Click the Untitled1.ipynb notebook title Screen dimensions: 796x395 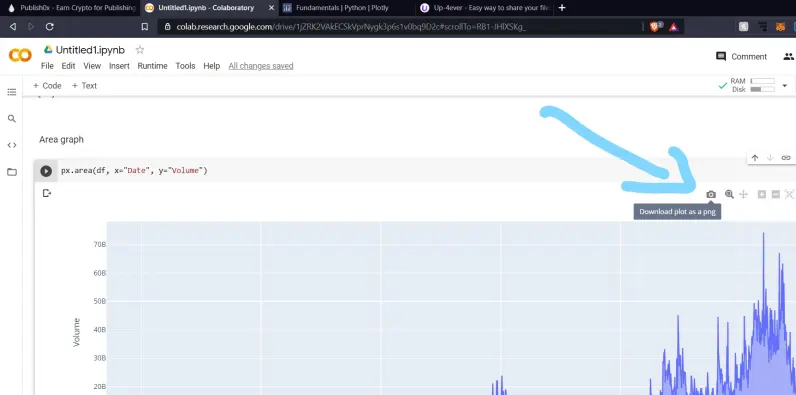pyautogui.click(x=90, y=50)
